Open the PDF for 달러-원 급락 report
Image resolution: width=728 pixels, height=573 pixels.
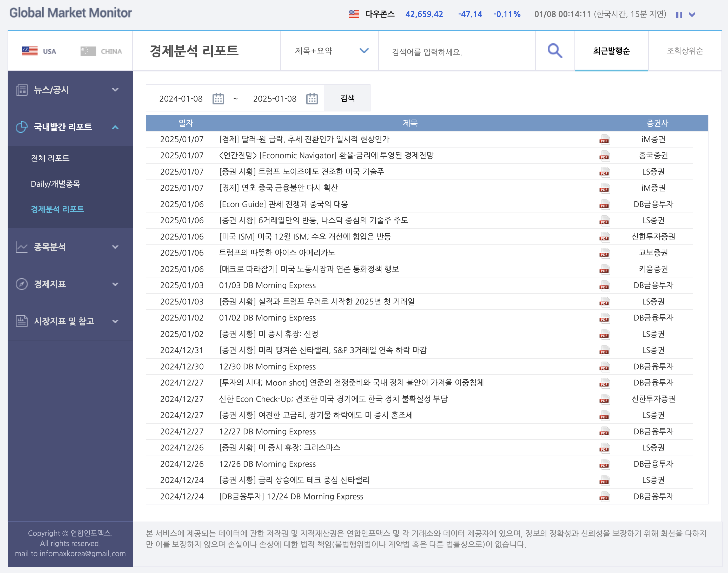click(x=605, y=139)
